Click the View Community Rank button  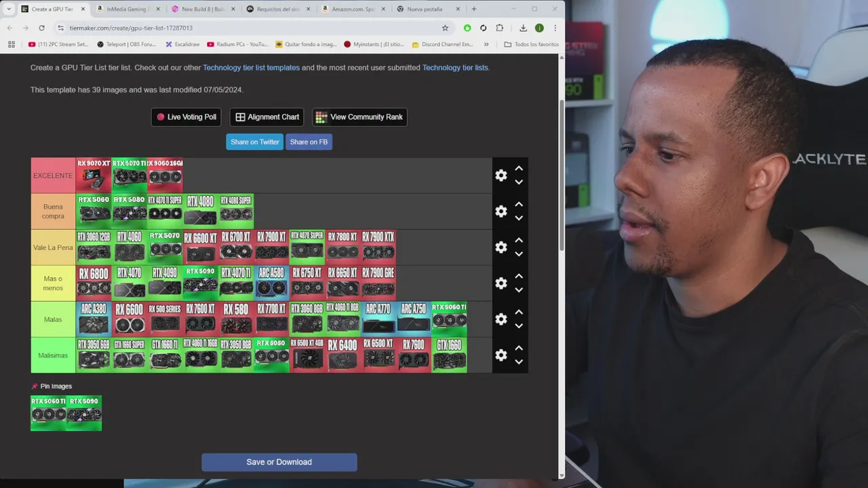tap(359, 117)
